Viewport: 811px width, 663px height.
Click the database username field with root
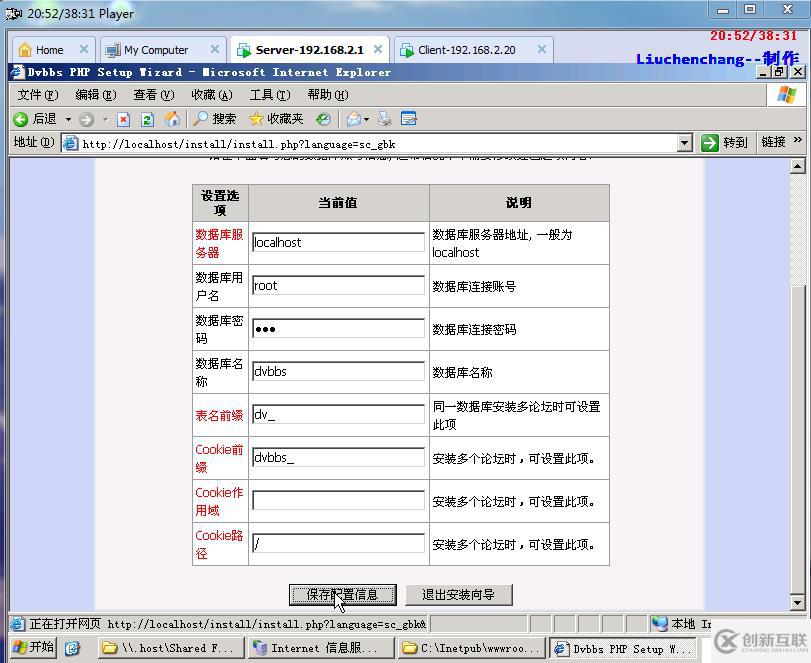(339, 285)
